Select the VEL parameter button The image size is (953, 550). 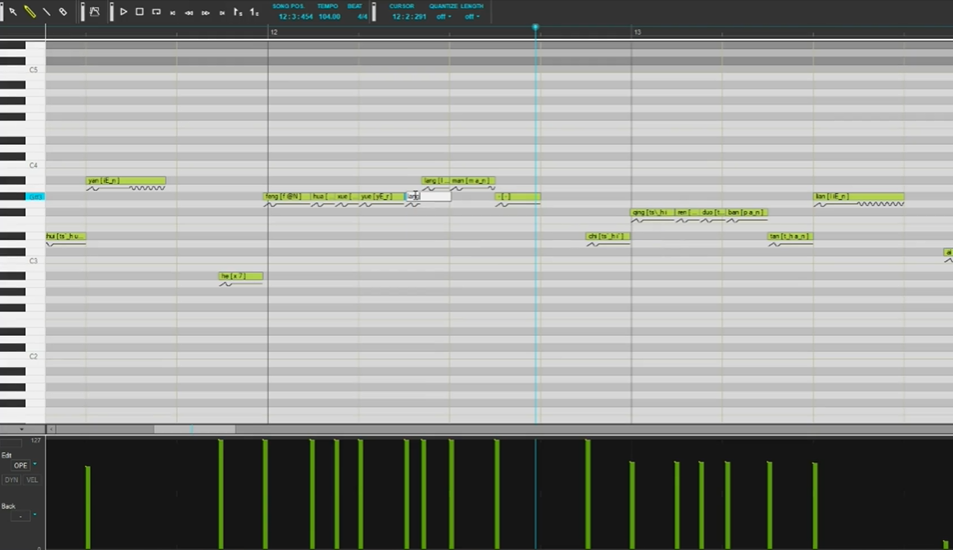[x=32, y=480]
